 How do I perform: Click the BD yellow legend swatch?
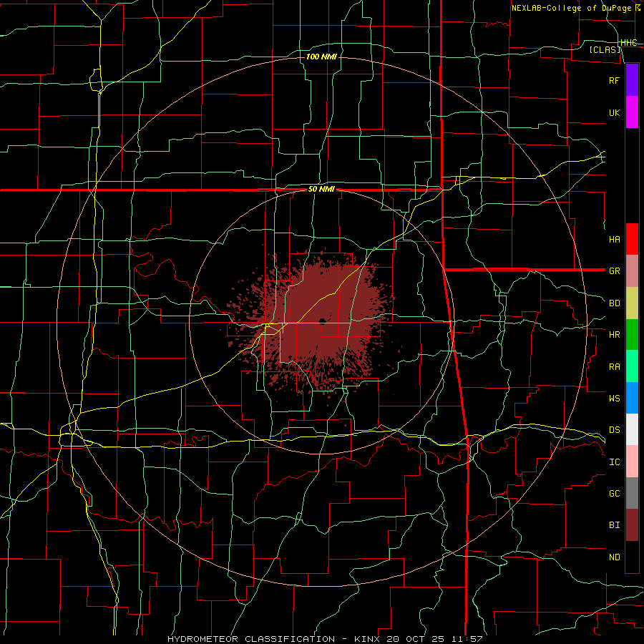pyautogui.click(x=632, y=303)
